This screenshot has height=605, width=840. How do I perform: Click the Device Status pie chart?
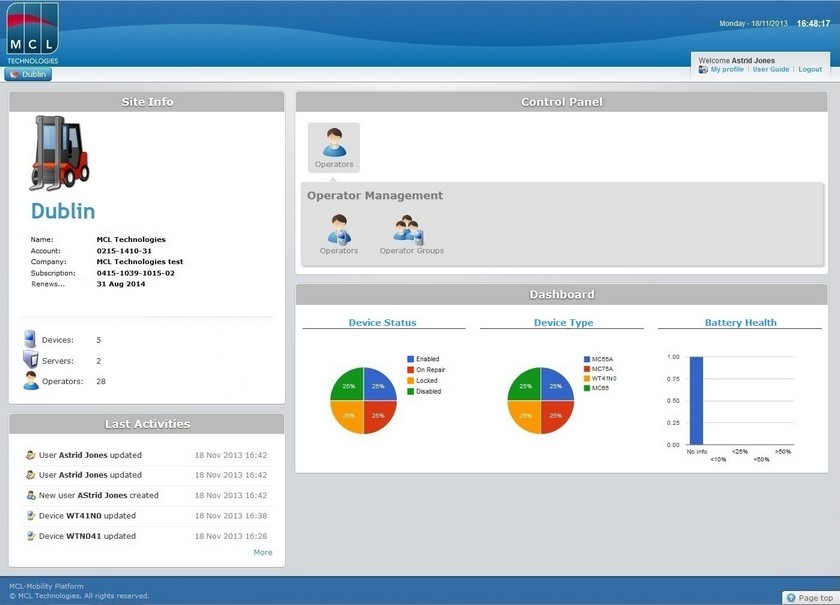pyautogui.click(x=363, y=400)
